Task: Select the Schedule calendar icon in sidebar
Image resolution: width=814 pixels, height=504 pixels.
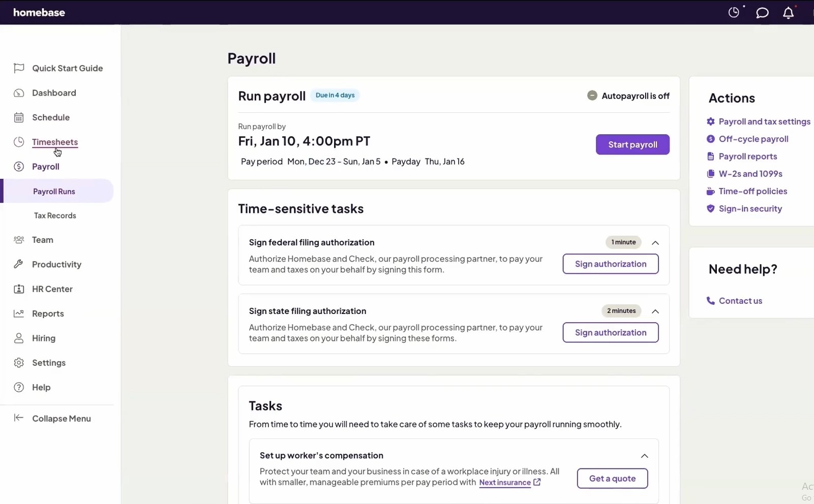Action: pyautogui.click(x=18, y=117)
